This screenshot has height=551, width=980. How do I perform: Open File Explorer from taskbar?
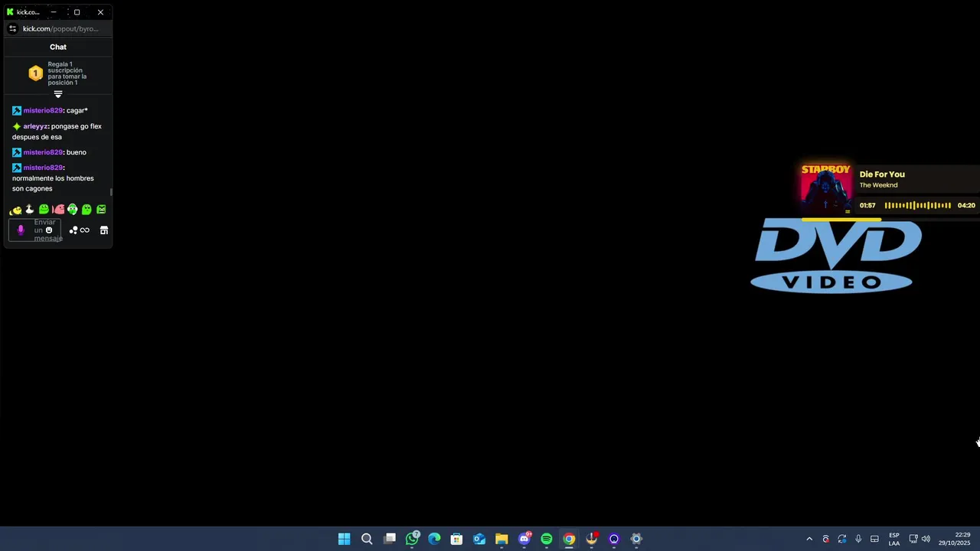point(501,539)
